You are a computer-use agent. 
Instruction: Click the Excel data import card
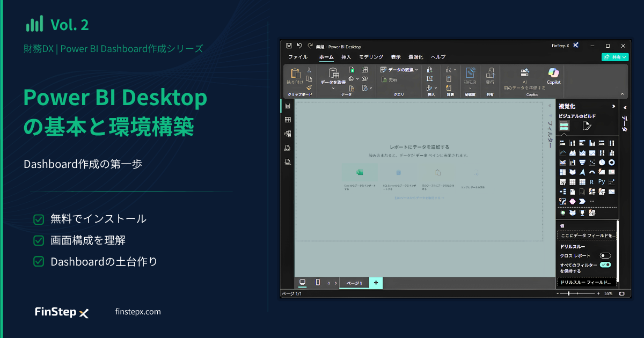(x=360, y=178)
